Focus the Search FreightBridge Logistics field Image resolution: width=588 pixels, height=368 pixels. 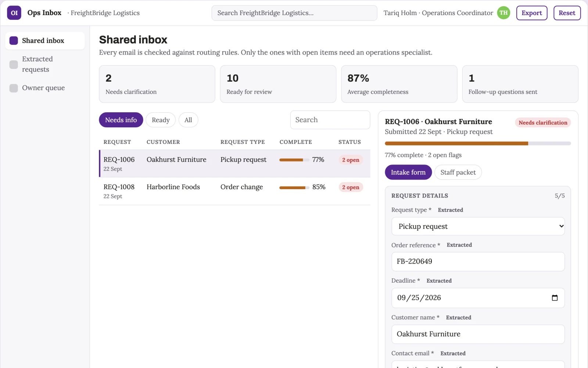pos(294,13)
